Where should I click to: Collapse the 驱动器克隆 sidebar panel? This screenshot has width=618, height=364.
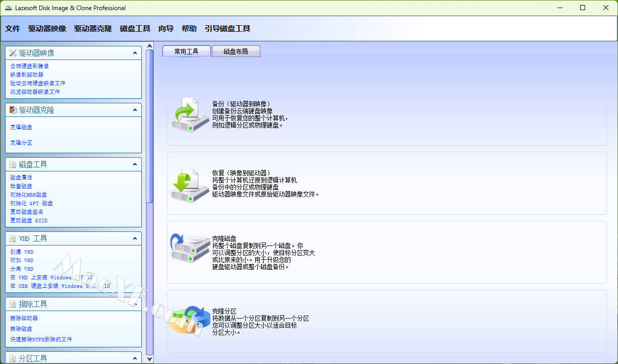135,110
